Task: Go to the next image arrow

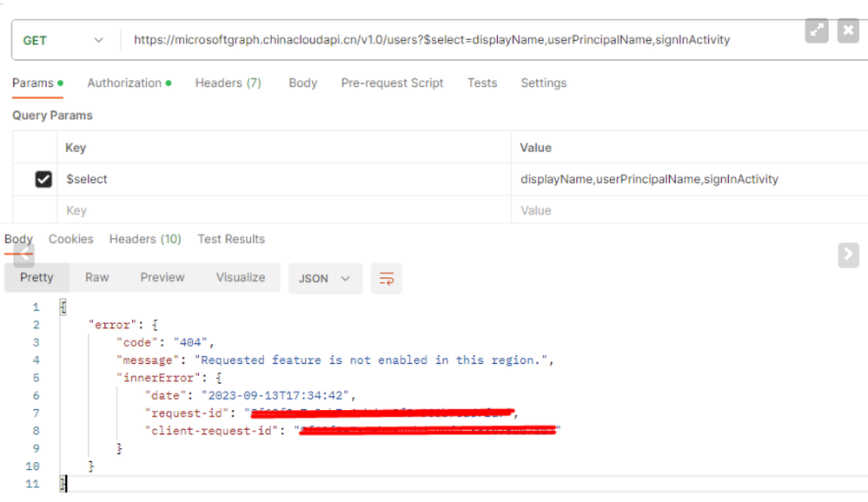Action: 848,254
